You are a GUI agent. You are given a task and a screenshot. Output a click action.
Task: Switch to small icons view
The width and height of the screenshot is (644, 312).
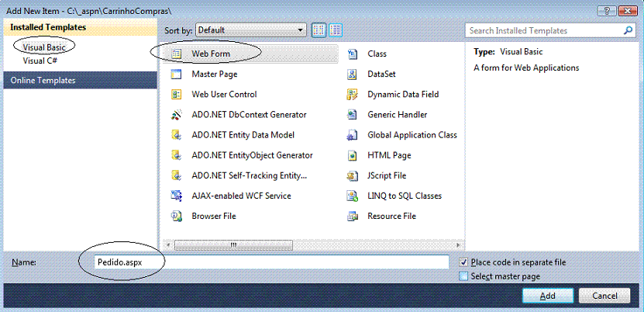point(319,30)
